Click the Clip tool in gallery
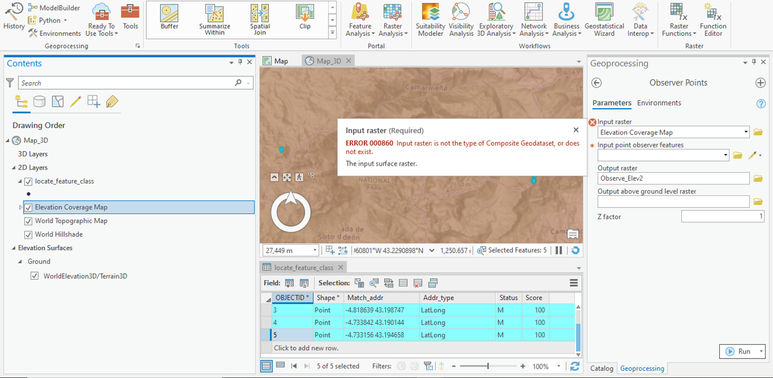This screenshot has height=378, width=773. click(x=305, y=18)
